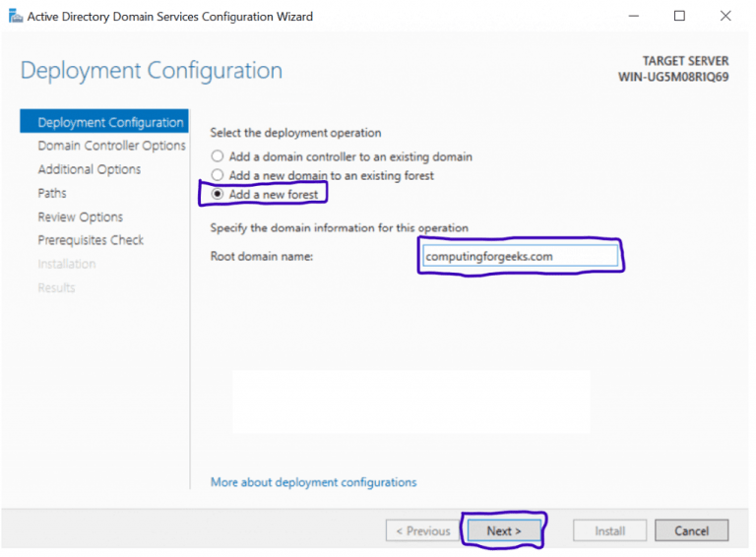The image size is (756, 557).
Task: Open 'More about deployment configurations' link
Action: pyautogui.click(x=313, y=482)
